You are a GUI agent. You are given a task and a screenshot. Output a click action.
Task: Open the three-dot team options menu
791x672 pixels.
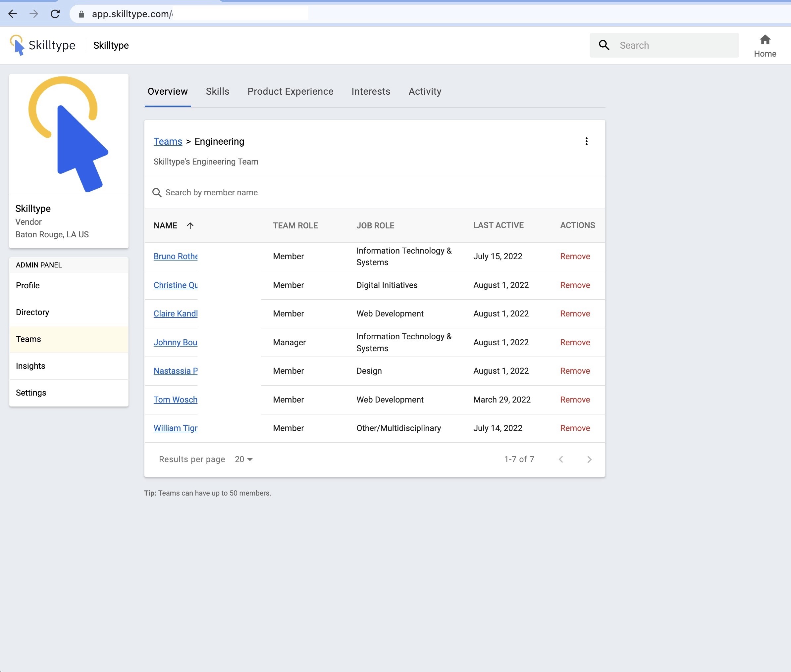tap(586, 141)
